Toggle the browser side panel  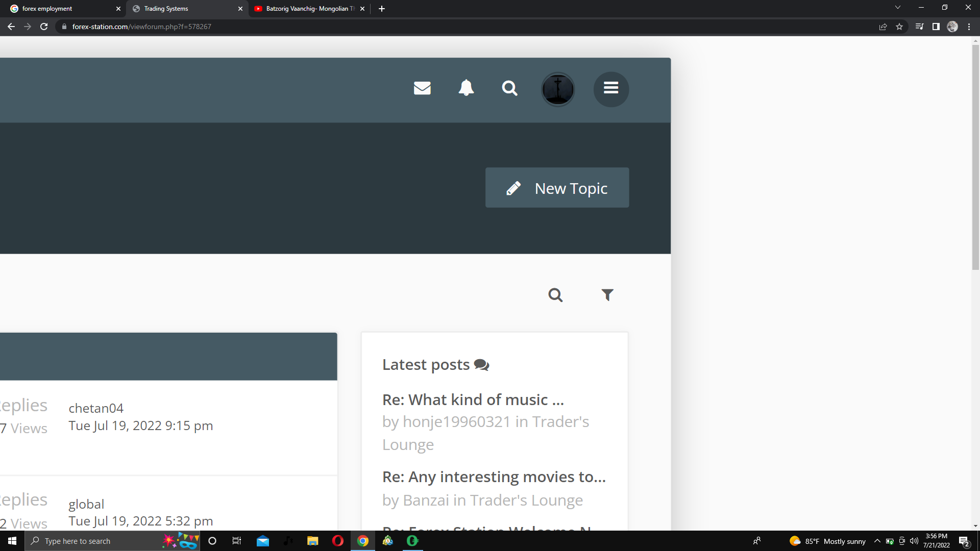click(x=936, y=27)
